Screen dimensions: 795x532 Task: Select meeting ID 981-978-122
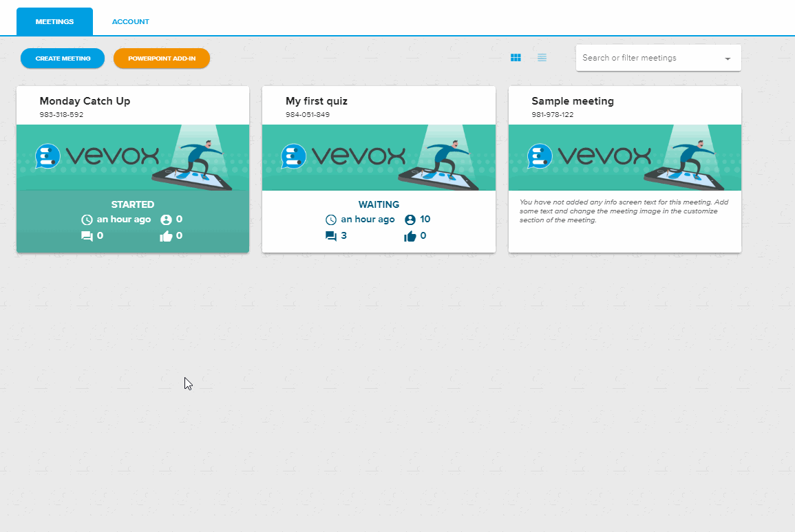tap(552, 115)
